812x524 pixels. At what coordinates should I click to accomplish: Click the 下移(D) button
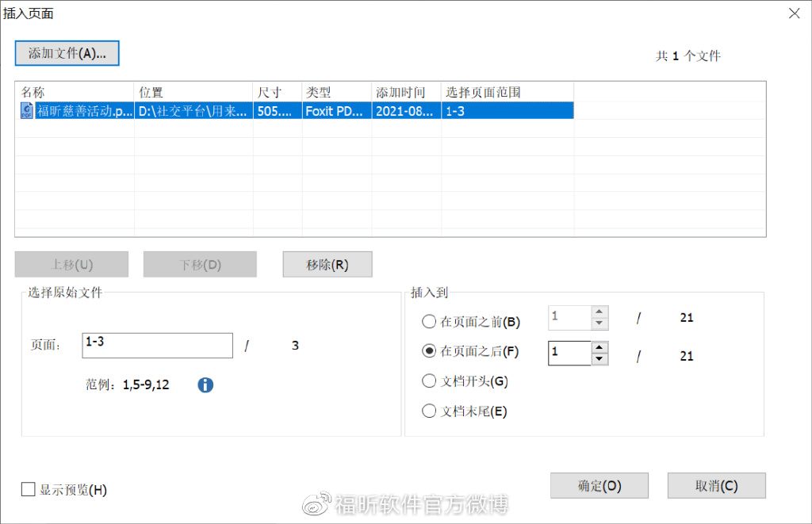coord(200,264)
